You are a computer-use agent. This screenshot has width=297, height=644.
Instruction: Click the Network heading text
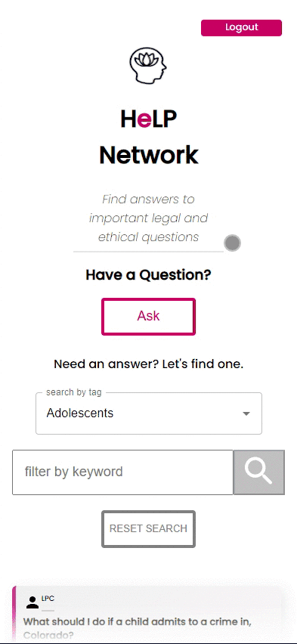(x=149, y=155)
